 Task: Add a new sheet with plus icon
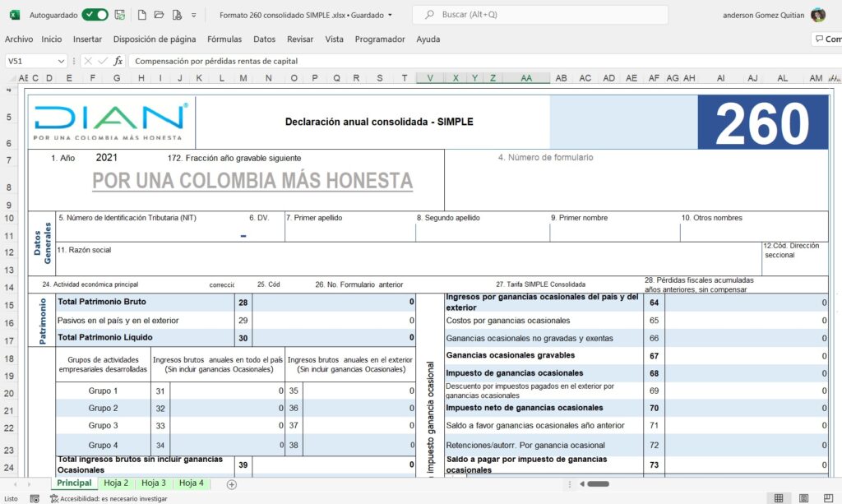(231, 484)
